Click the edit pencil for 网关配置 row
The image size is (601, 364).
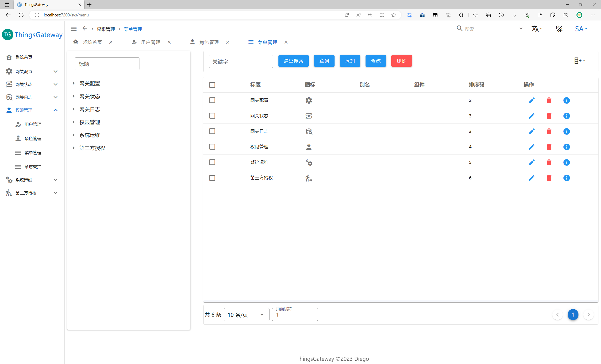(x=532, y=100)
